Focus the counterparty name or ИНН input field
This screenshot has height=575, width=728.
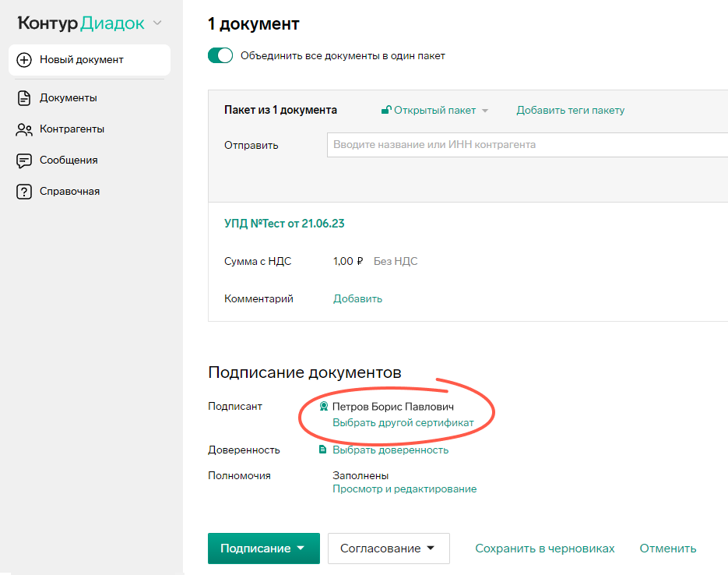pos(527,145)
